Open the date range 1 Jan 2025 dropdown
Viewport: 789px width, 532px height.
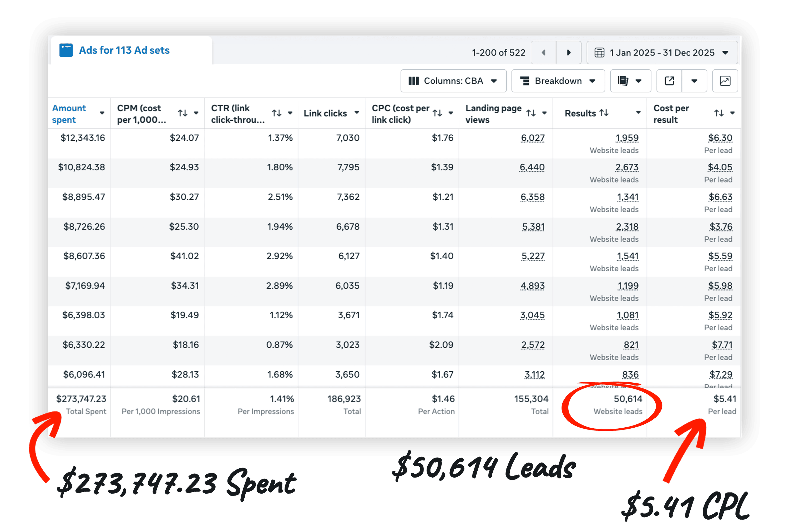point(662,53)
